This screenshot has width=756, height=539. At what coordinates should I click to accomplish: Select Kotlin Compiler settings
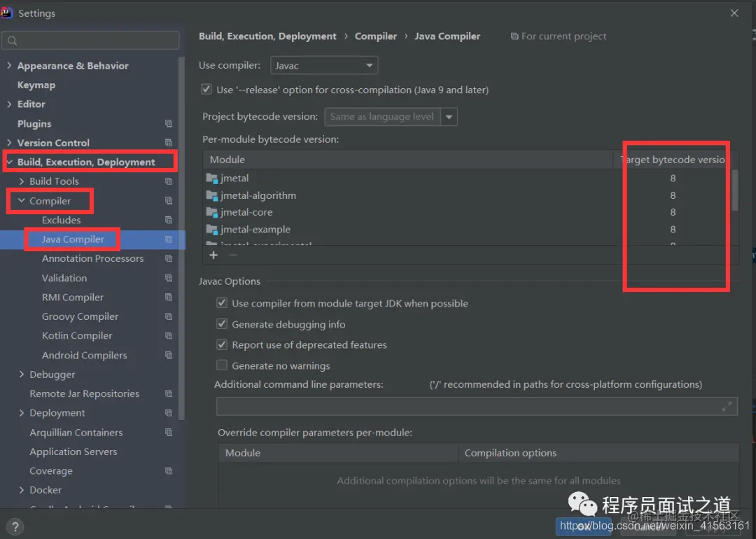coord(77,335)
